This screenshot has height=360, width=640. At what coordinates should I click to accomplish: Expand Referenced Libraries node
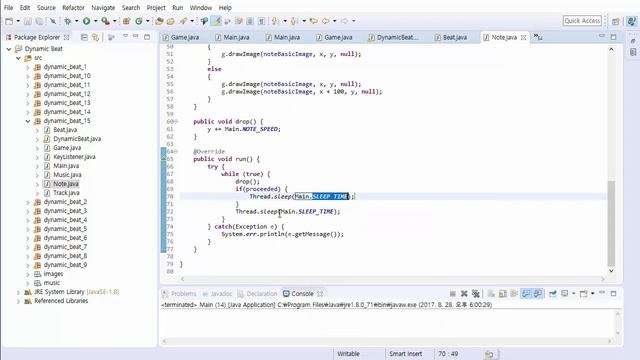tap(18, 301)
